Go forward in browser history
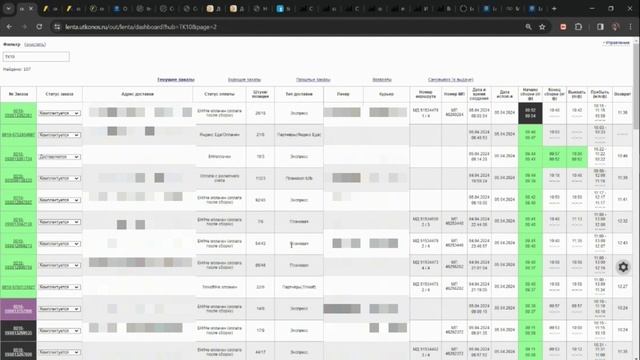The image size is (640, 360). pyautogui.click(x=24, y=27)
